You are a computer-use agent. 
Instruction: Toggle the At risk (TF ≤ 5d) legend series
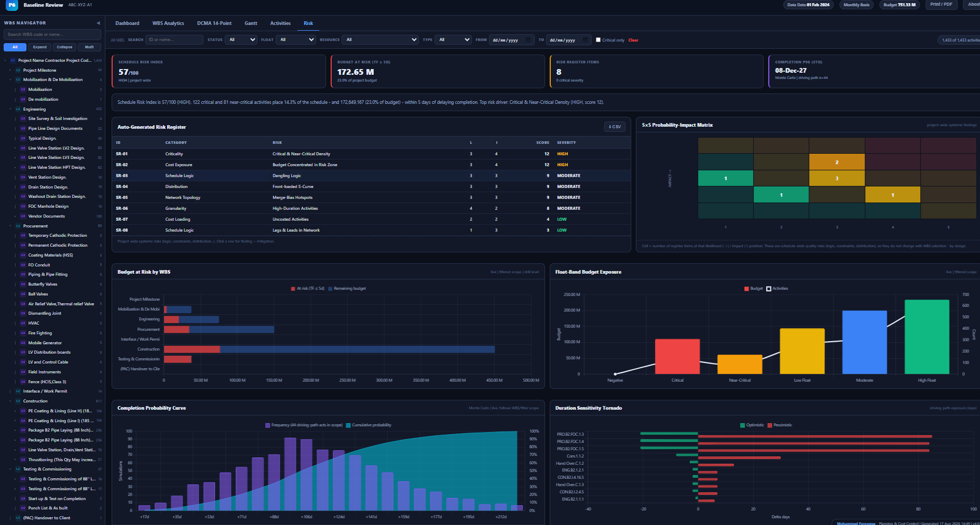[308, 288]
